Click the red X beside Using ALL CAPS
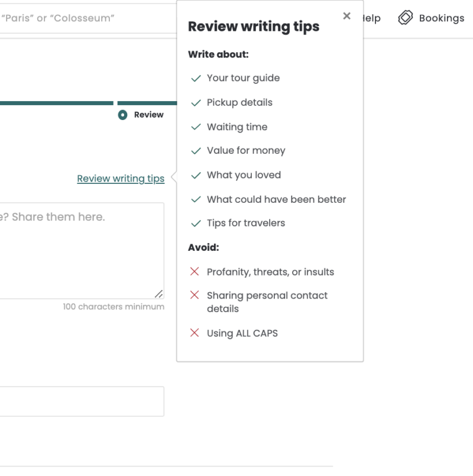 pos(195,332)
